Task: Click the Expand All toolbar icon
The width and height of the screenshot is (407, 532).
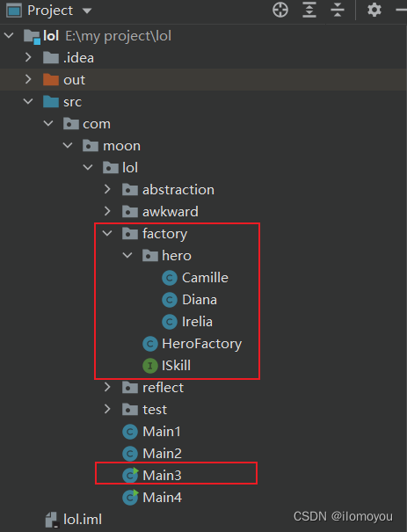Action: coord(309,10)
